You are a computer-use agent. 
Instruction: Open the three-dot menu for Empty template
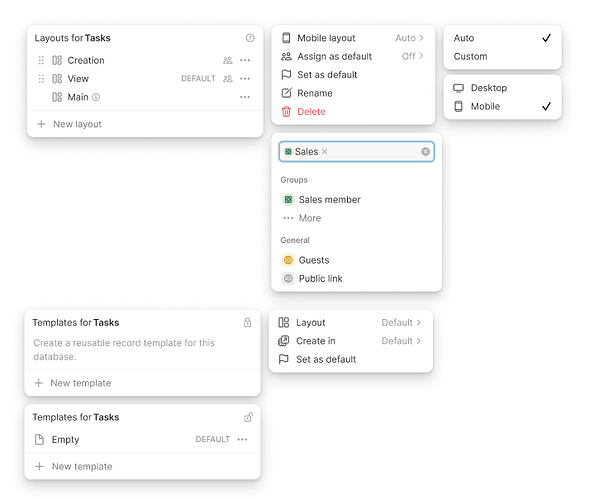pos(243,439)
